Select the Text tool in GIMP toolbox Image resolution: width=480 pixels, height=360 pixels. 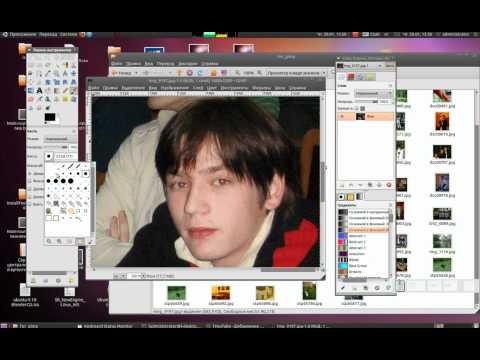[x=39, y=91]
